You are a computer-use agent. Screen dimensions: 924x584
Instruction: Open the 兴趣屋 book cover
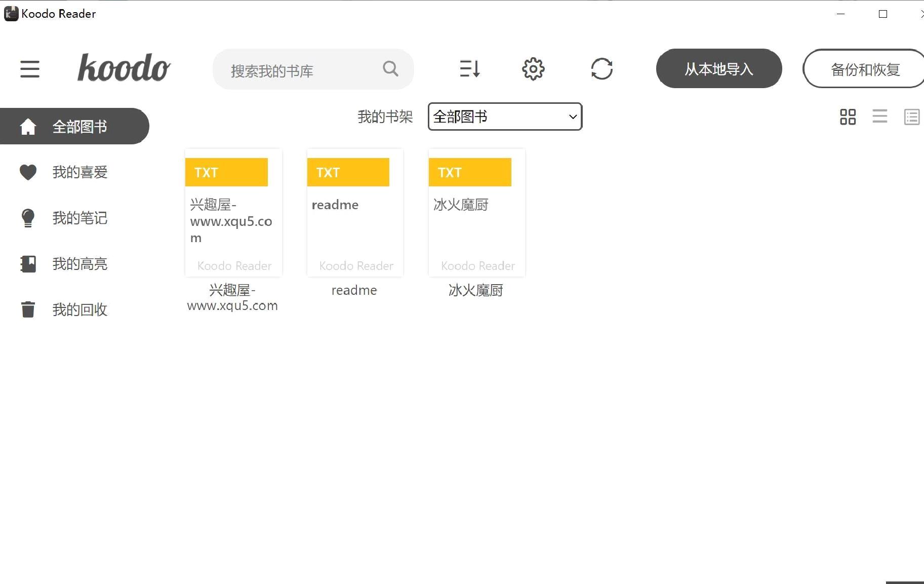(x=233, y=213)
